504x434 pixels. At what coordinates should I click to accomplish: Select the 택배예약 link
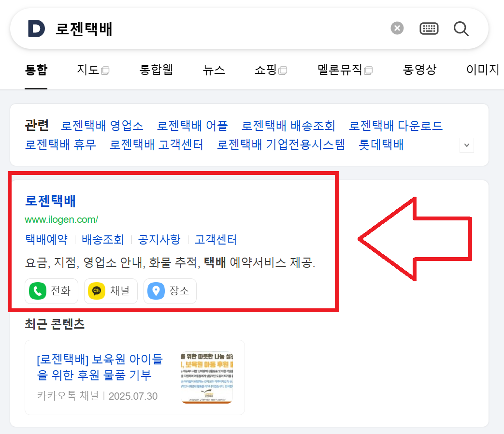pyautogui.click(x=46, y=239)
